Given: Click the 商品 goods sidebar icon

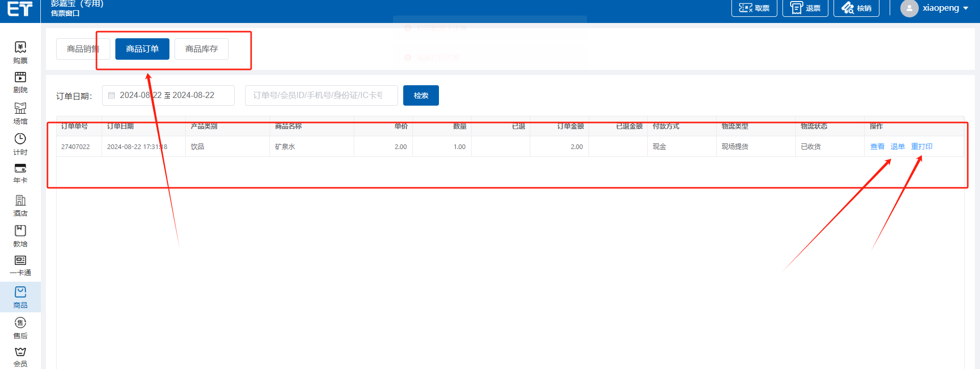Looking at the screenshot, I should [20, 292].
